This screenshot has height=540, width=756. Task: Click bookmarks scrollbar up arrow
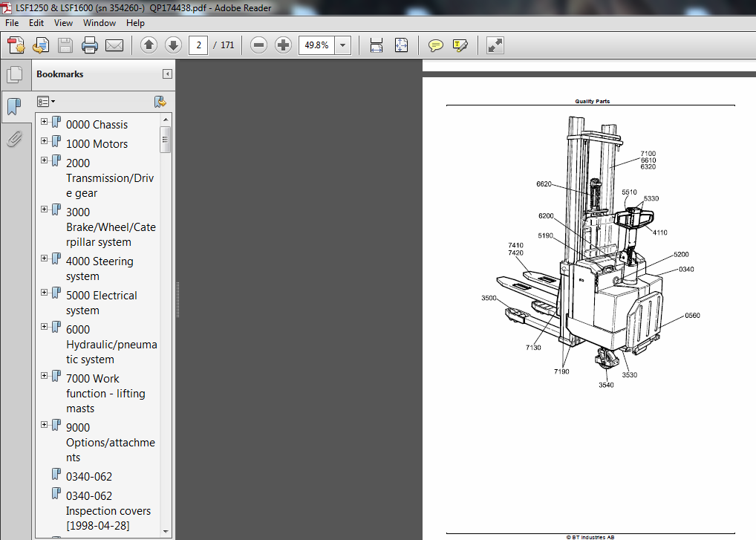pyautogui.click(x=166, y=119)
